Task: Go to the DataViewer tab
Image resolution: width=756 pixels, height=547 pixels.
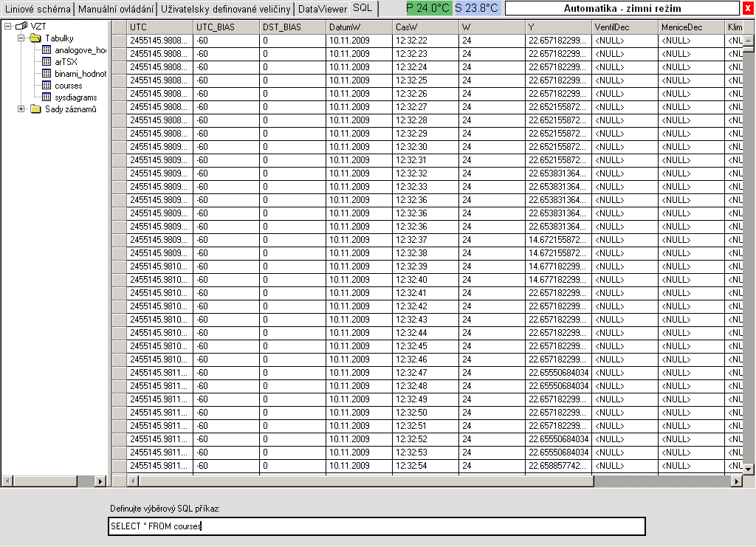Action: (x=322, y=9)
